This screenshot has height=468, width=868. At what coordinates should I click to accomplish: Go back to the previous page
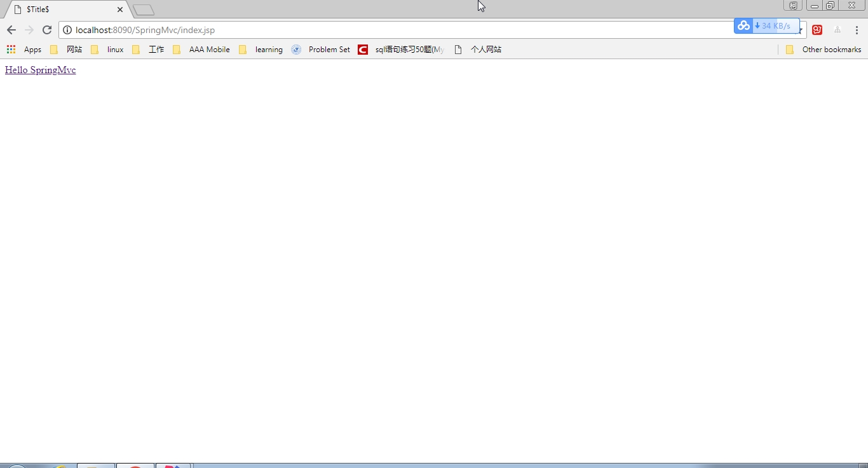click(11, 30)
